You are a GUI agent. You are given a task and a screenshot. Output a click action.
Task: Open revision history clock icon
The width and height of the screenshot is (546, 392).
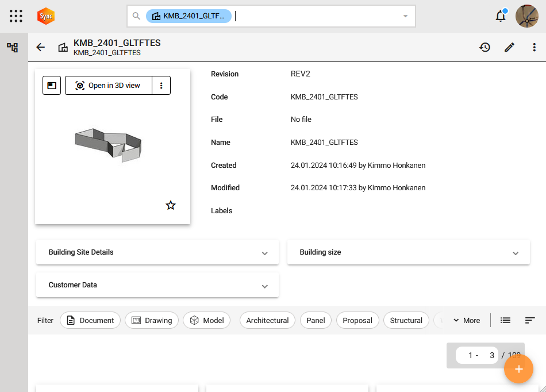(x=485, y=48)
